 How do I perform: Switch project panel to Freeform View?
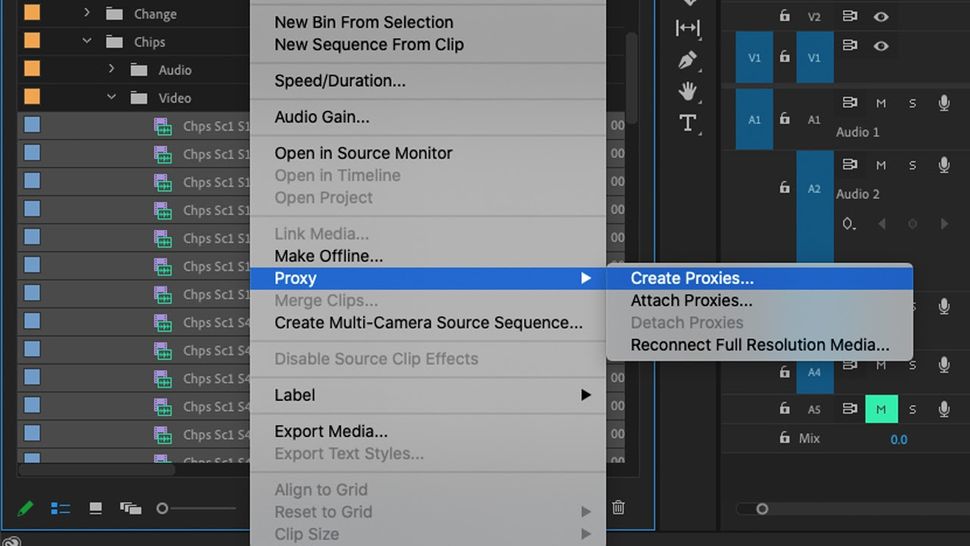point(131,508)
